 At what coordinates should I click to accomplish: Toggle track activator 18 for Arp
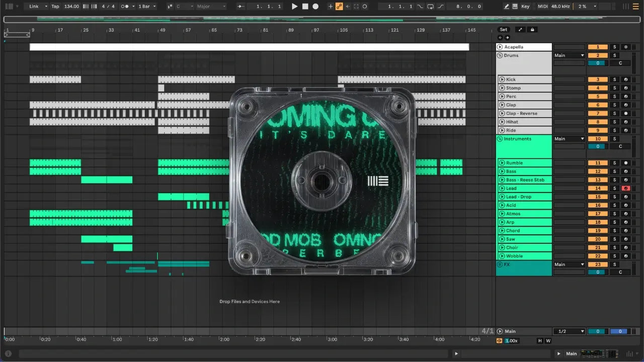pyautogui.click(x=598, y=222)
